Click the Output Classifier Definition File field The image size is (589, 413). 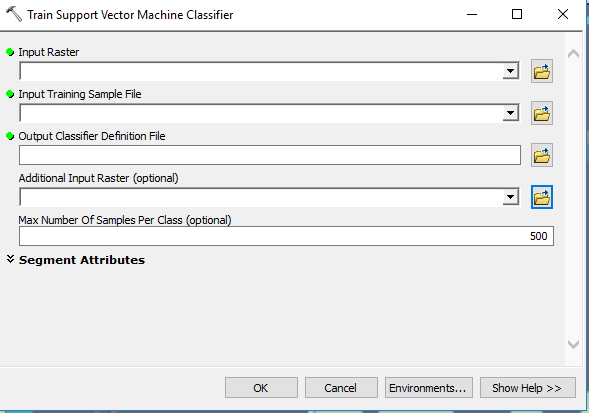pyautogui.click(x=270, y=155)
